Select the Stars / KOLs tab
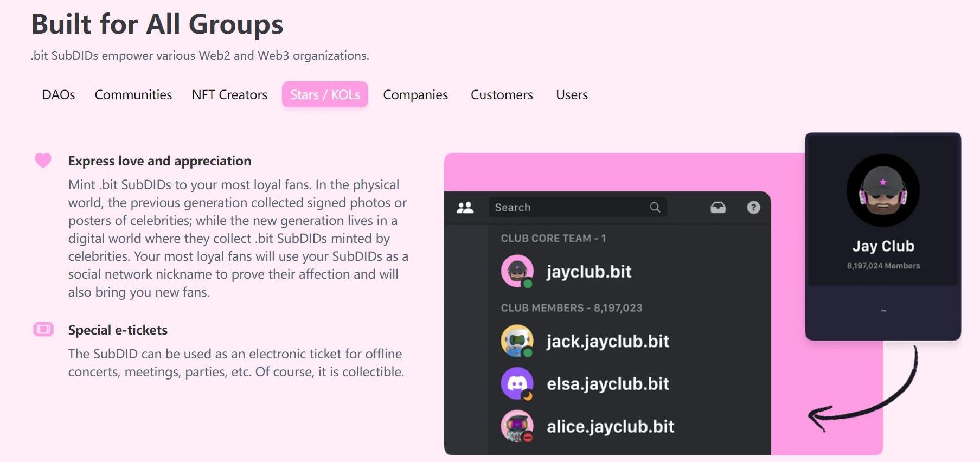The height and width of the screenshot is (462, 980). click(325, 95)
